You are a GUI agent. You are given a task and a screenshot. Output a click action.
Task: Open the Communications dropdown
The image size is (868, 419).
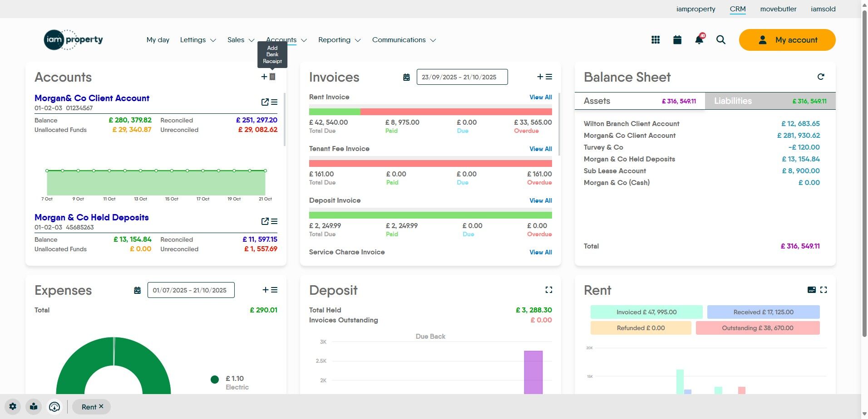[x=404, y=40]
